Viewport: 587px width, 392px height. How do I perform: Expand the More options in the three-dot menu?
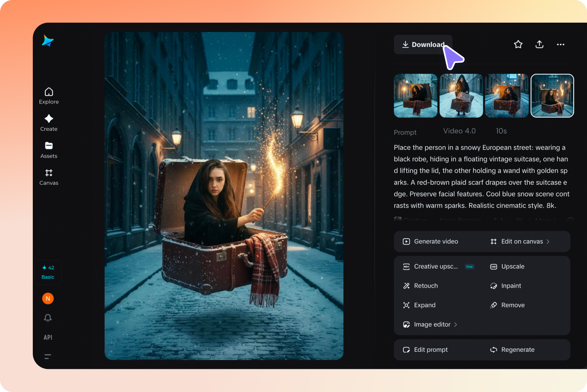[x=560, y=44]
